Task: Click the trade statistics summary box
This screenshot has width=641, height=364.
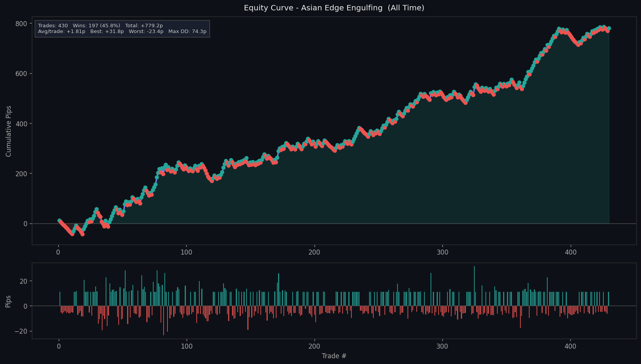Action: coord(122,29)
